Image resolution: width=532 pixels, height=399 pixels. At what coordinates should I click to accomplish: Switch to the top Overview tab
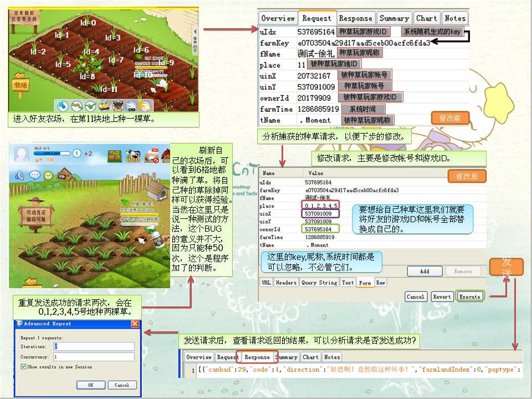tap(278, 18)
